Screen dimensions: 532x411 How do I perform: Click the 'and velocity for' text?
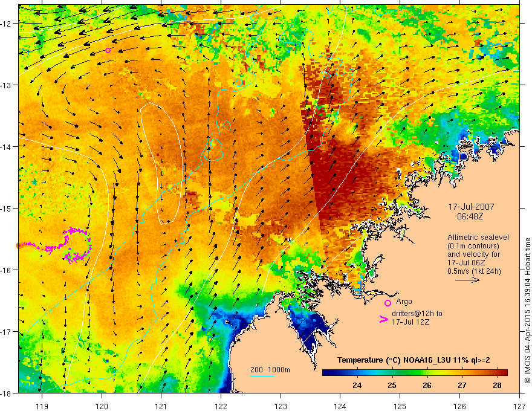473,254
